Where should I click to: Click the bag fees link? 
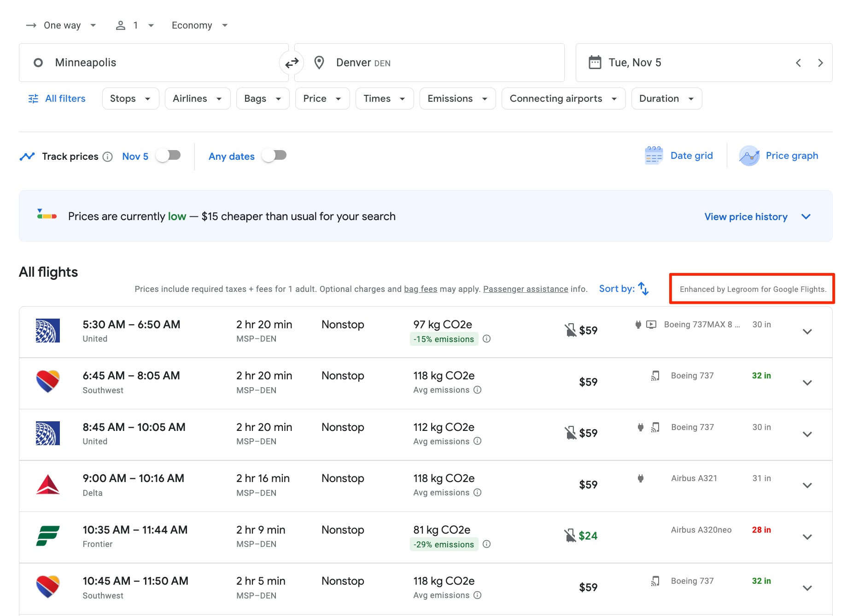[x=420, y=289]
